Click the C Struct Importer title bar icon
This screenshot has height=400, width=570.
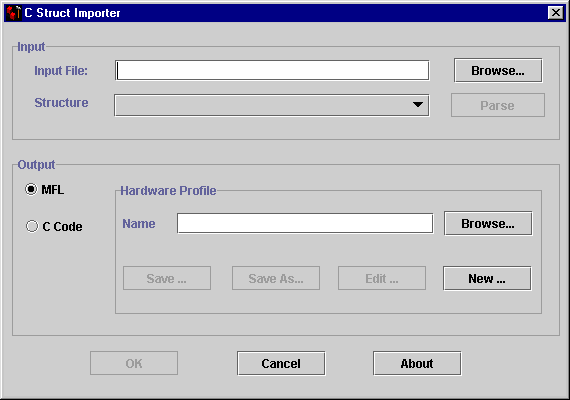[x=14, y=13]
